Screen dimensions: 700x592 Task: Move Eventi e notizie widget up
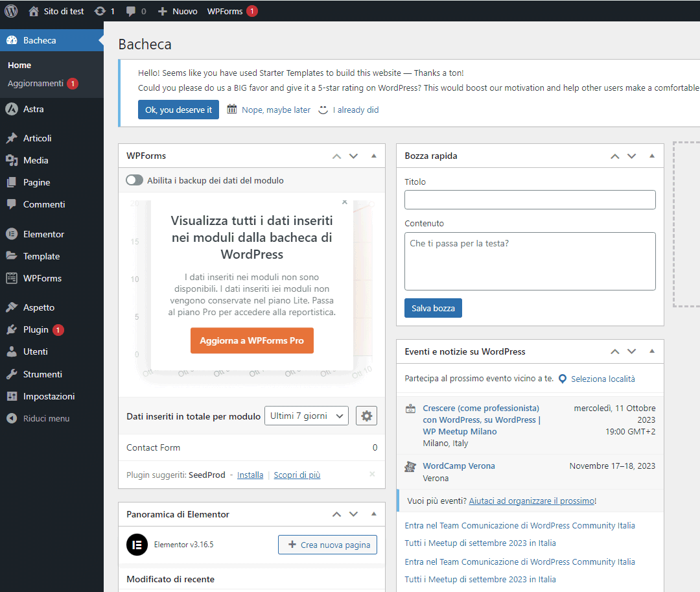pyautogui.click(x=614, y=352)
